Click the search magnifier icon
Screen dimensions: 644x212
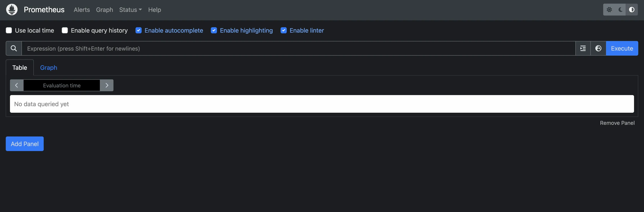[14, 48]
